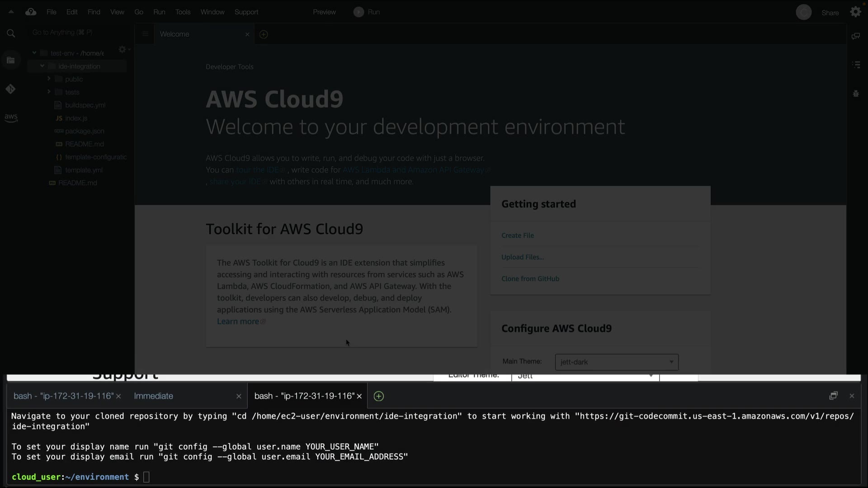Collapse the ide-integration folder

[42, 66]
